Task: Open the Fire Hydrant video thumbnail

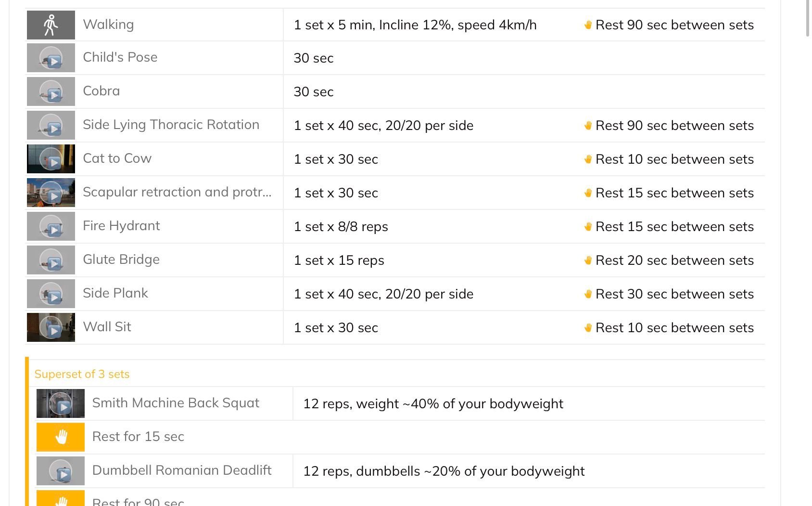Action: tap(51, 227)
